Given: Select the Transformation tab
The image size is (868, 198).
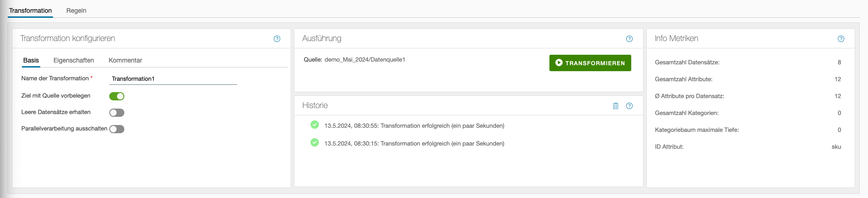Looking at the screenshot, I should 30,10.
